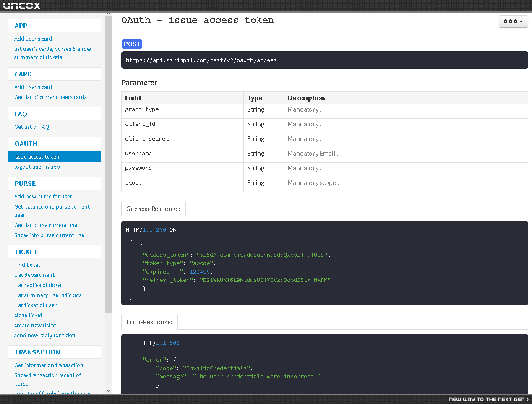Click the UNCOX logo

coord(22,5)
